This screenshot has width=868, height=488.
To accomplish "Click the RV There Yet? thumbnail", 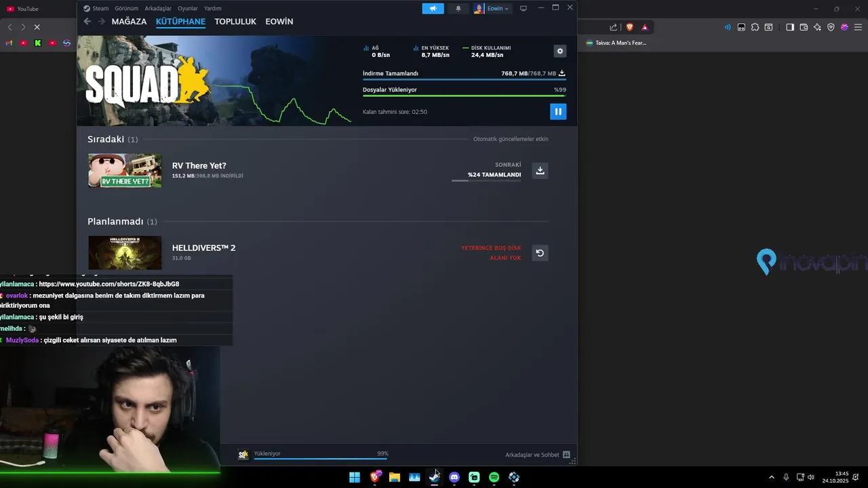I will click(x=125, y=171).
